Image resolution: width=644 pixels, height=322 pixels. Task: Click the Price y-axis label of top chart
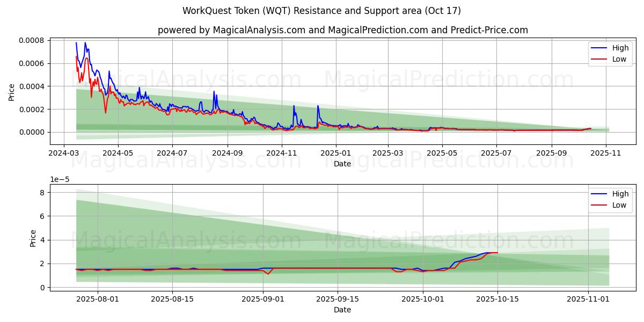click(x=12, y=92)
